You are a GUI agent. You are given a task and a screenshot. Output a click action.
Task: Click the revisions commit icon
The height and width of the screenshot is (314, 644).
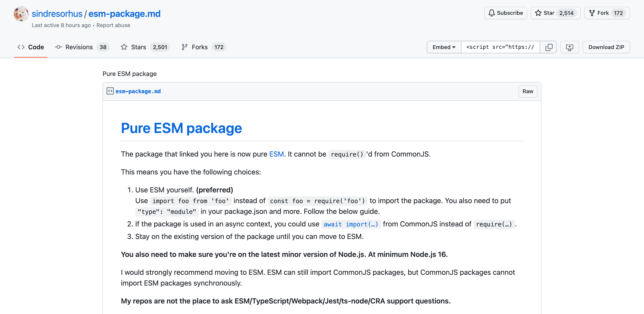(58, 47)
